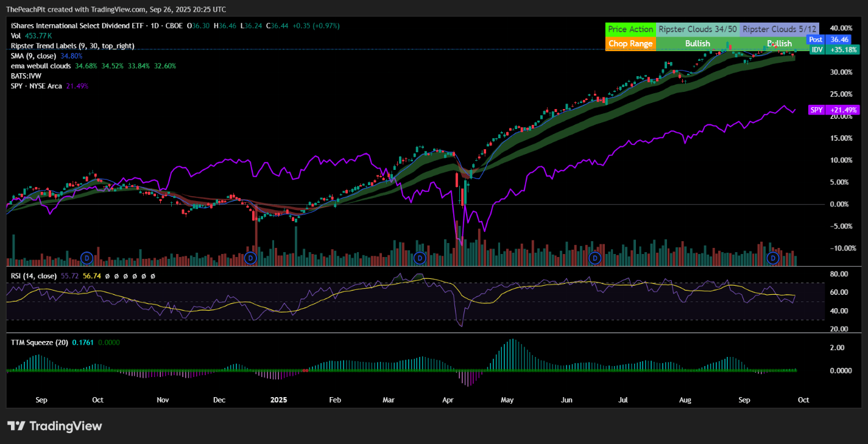The height and width of the screenshot is (444, 868).
Task: Click the -5.00% price axis label
Action: [842, 226]
